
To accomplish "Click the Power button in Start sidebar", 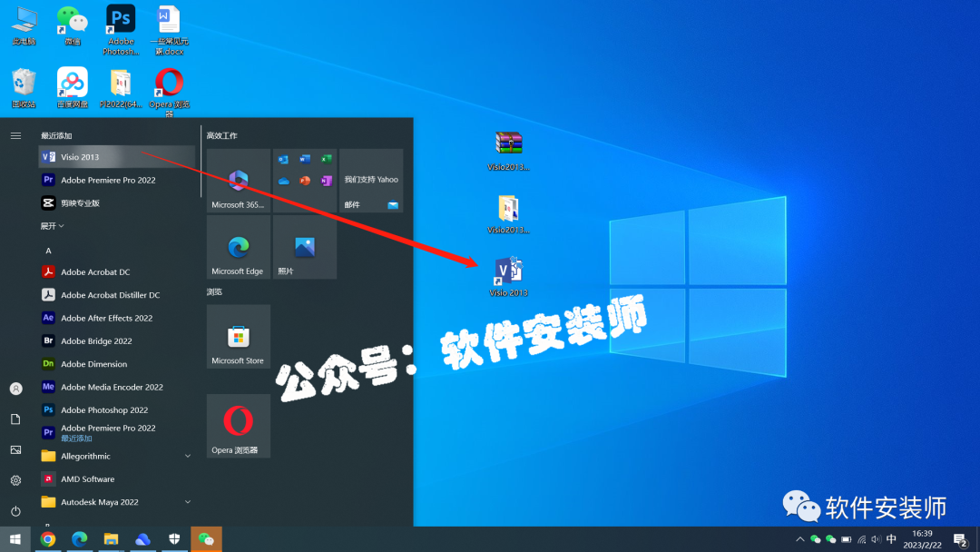I will (x=15, y=511).
